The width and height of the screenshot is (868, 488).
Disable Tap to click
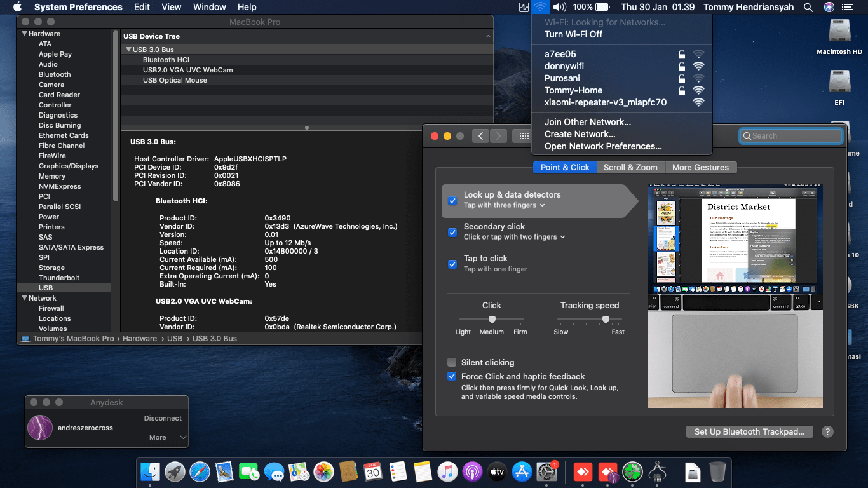pos(452,265)
